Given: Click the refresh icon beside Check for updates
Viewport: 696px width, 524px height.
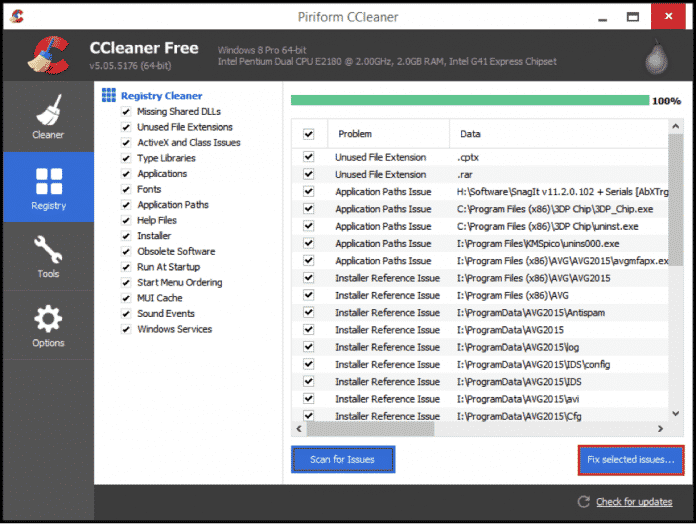Looking at the screenshot, I should pyautogui.click(x=583, y=501).
